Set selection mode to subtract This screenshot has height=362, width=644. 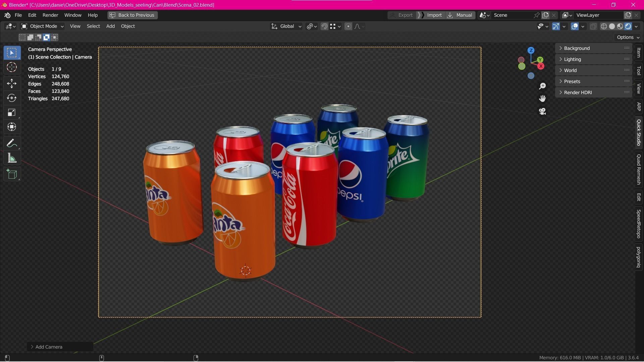click(x=38, y=37)
